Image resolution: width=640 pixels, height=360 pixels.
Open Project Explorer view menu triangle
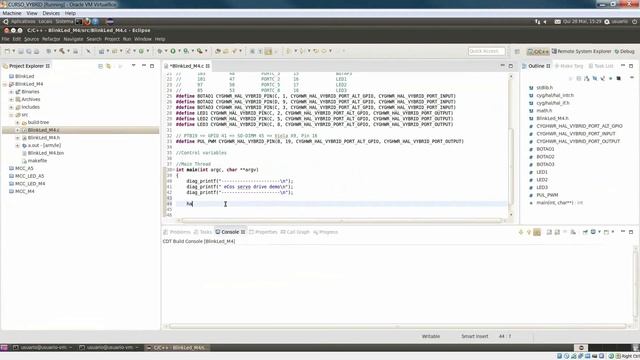133,66
